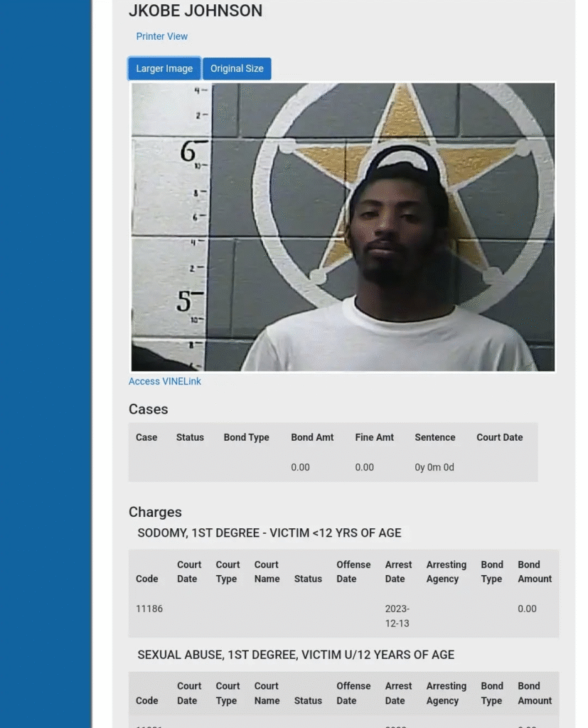This screenshot has height=728, width=588.
Task: Click the Sexual Abuse, 1st Degree charge title
Action: 296,655
